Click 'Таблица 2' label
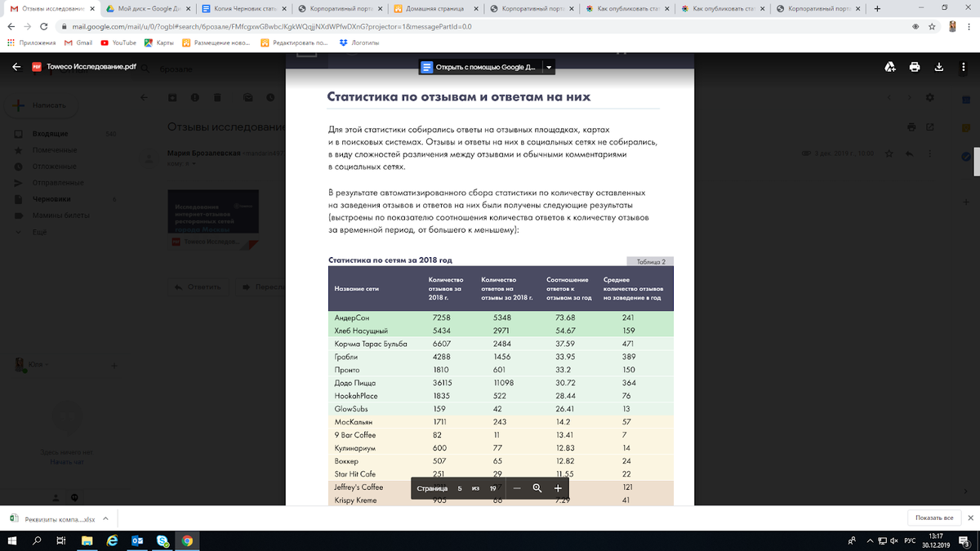The height and width of the screenshot is (551, 980). tap(650, 262)
